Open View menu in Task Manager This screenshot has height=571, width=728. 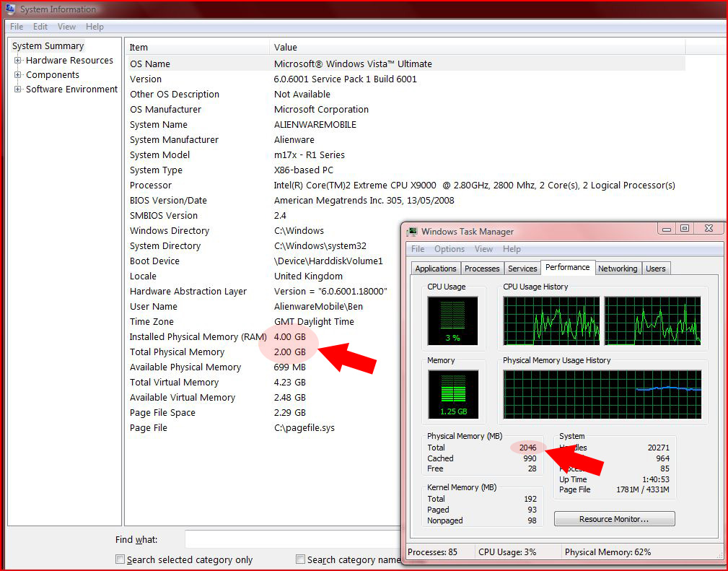click(x=483, y=249)
